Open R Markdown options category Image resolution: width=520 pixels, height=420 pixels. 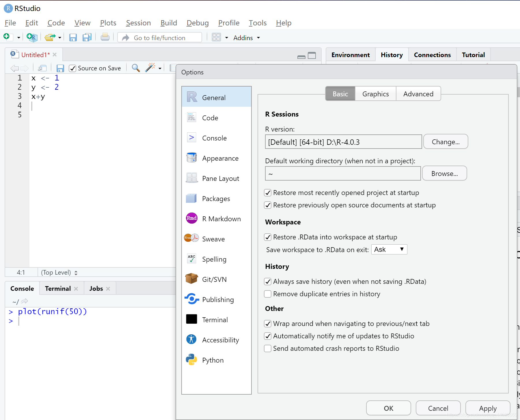[x=217, y=219]
